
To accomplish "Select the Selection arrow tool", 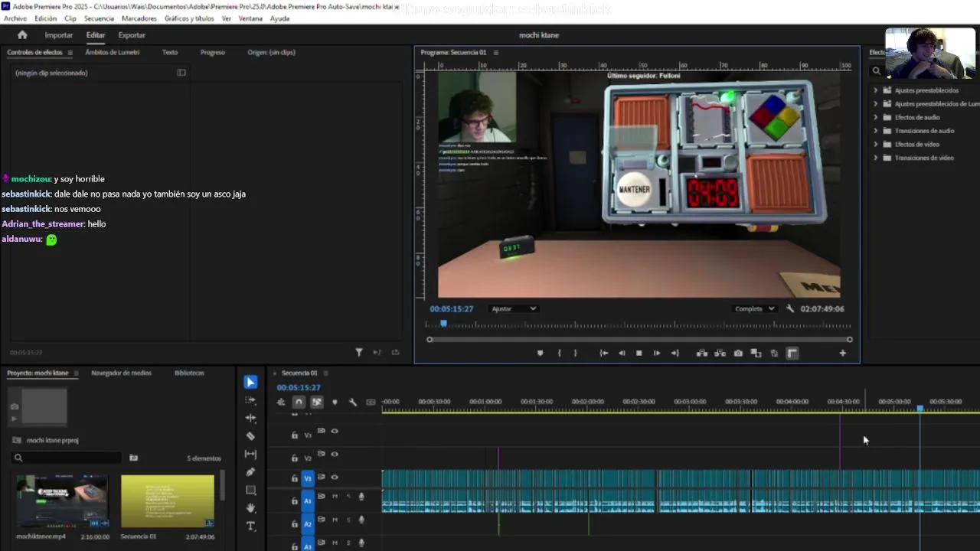I will click(x=251, y=382).
